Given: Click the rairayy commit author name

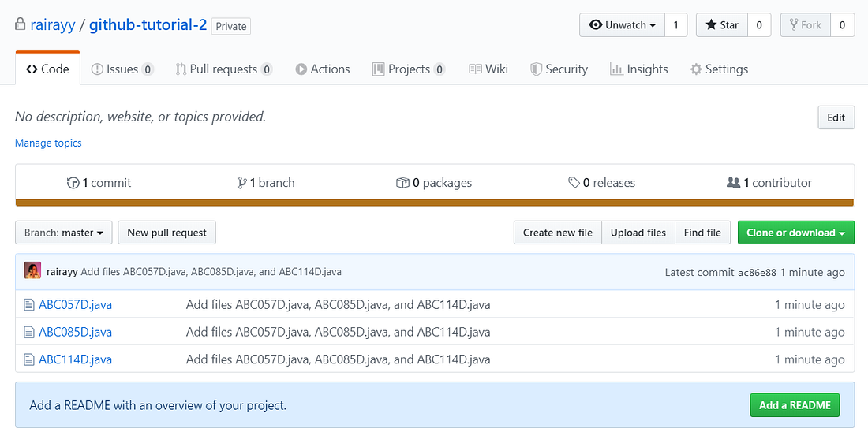Looking at the screenshot, I should [62, 272].
